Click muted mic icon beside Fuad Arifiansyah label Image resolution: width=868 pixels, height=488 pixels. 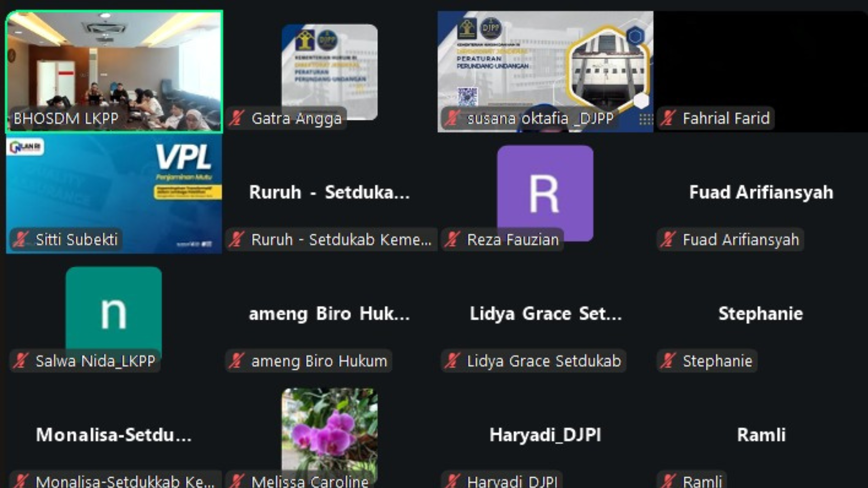pyautogui.click(x=668, y=239)
